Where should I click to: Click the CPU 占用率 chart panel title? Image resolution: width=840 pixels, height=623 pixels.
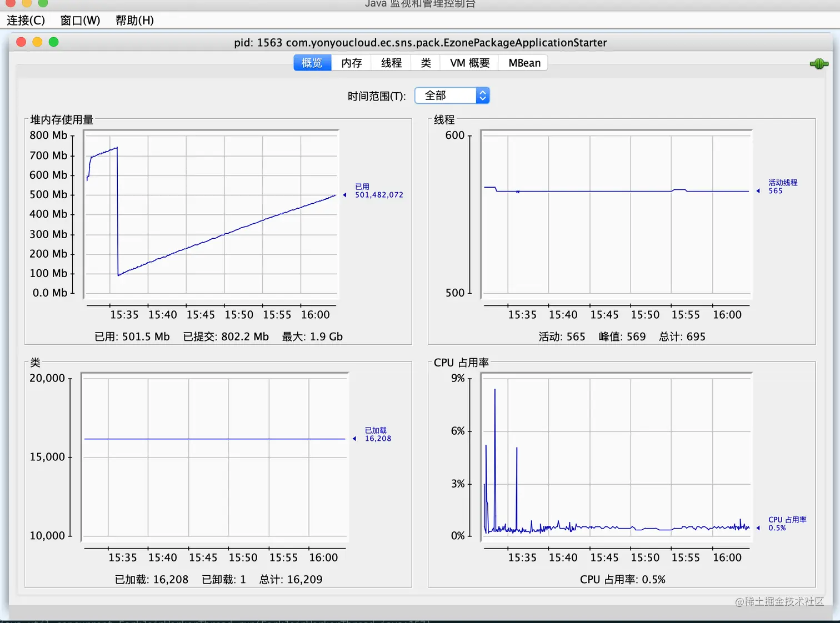(x=461, y=363)
